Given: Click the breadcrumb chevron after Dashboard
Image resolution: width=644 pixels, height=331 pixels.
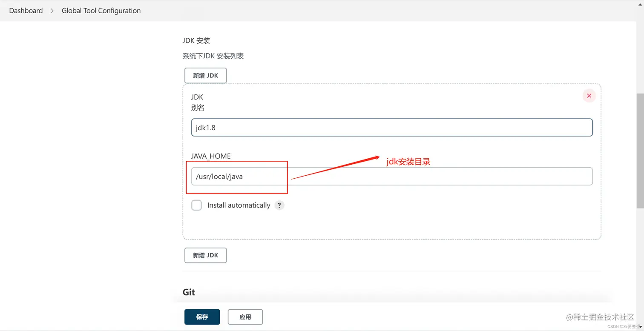Looking at the screenshot, I should click(52, 11).
